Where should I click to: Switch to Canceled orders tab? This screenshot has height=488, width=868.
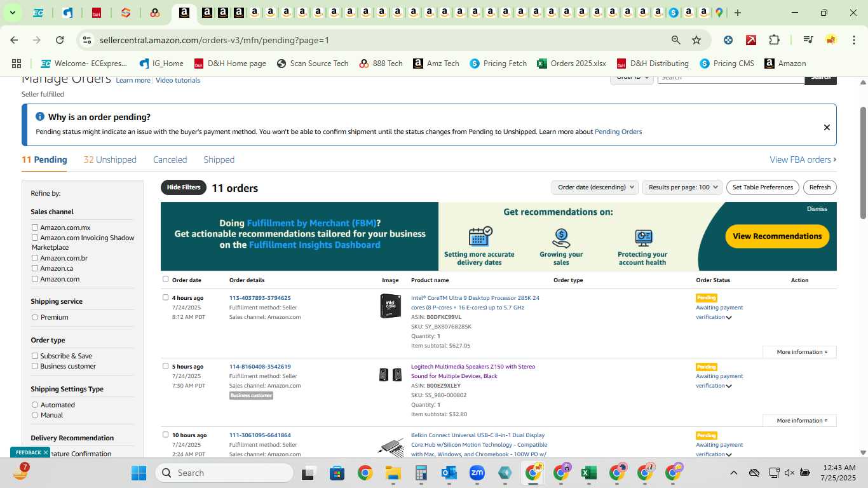click(x=170, y=159)
